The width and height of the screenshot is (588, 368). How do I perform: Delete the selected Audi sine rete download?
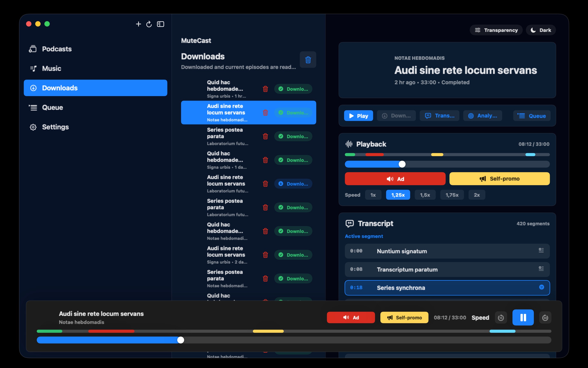(x=265, y=112)
